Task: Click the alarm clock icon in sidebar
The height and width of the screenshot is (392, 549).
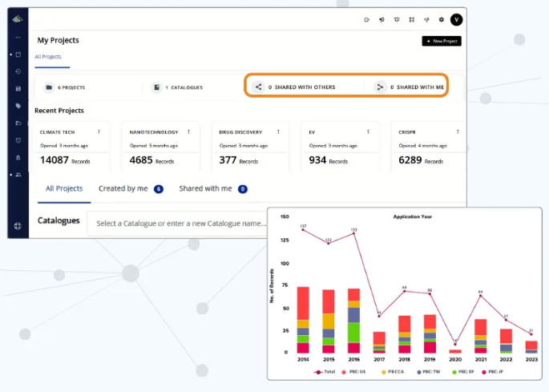Action: tap(18, 140)
